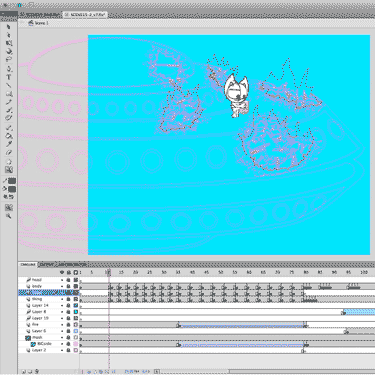Toggle the outline box in the layers header

click(76, 272)
